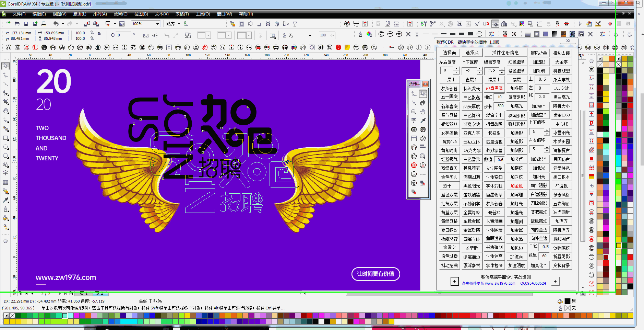Viewport: 644px width, 330px height.
Task: Open a file with the folder icon
Action: point(17,24)
